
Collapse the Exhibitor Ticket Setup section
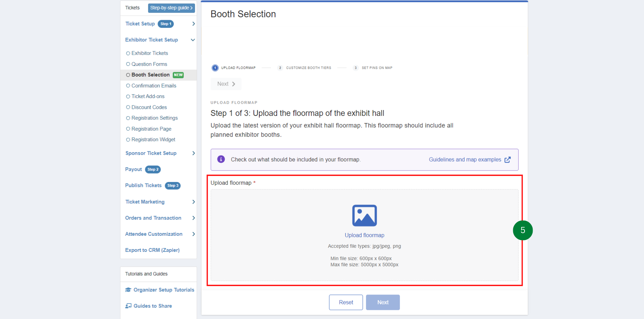[x=193, y=40]
